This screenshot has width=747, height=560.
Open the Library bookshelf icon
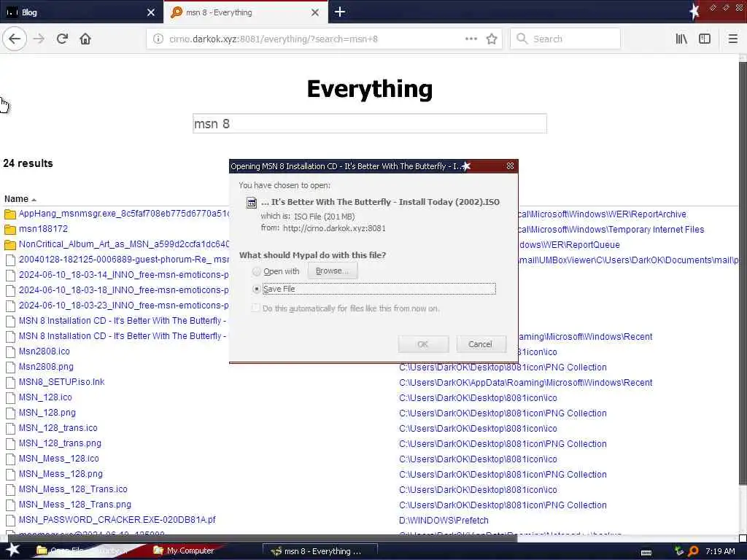[x=681, y=39]
